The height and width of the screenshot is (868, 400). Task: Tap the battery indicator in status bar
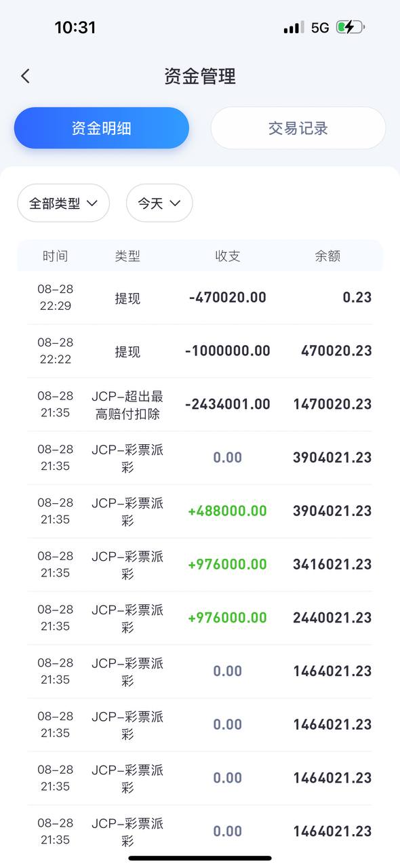point(350,28)
